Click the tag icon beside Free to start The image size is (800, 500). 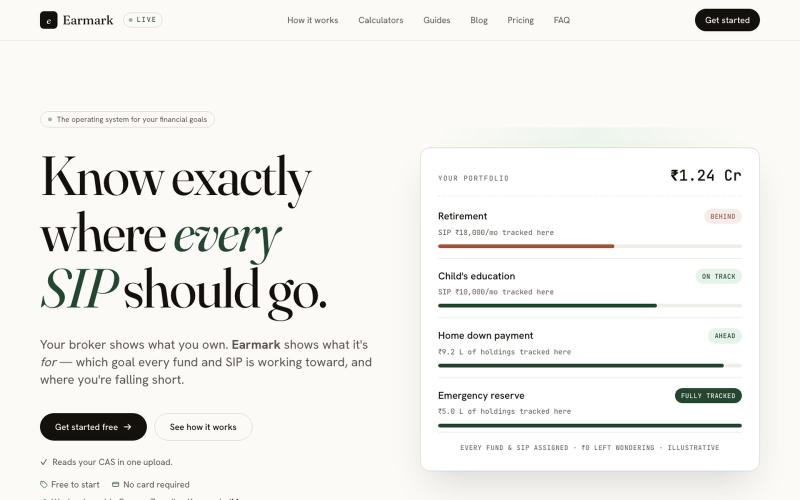click(x=44, y=485)
